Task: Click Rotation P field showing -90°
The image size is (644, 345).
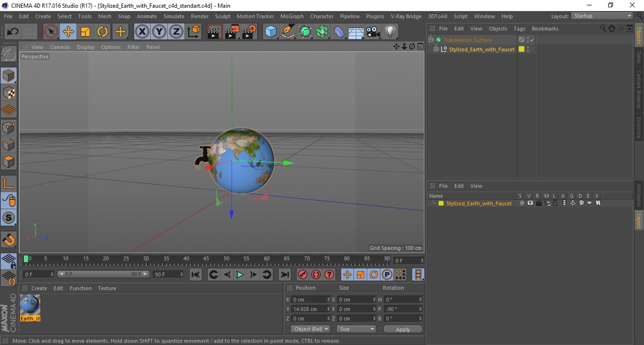Action: pos(401,309)
